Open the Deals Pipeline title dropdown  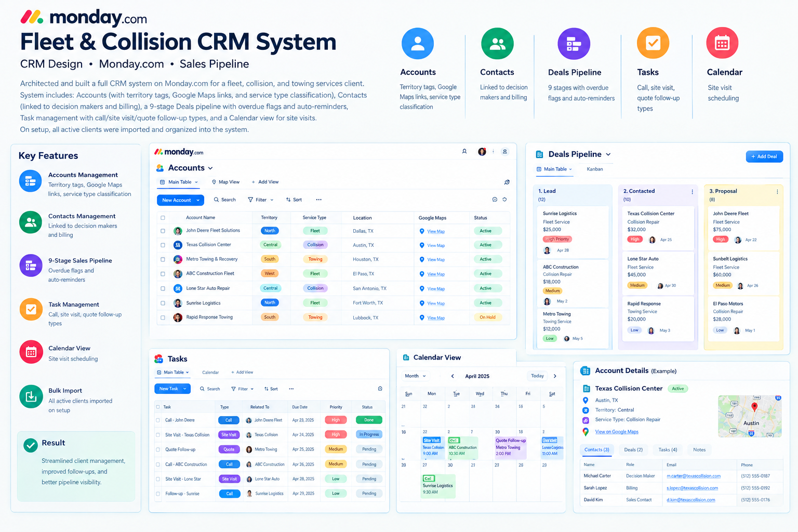coord(608,154)
